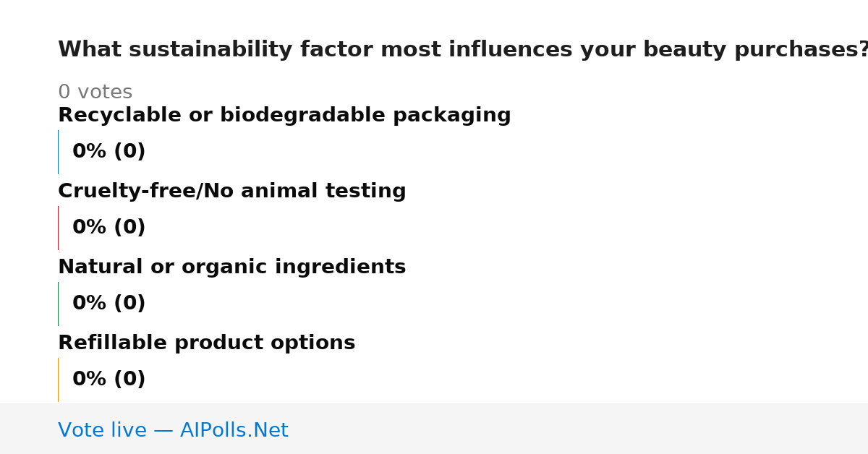Click the word packaging in first option

[452, 116]
